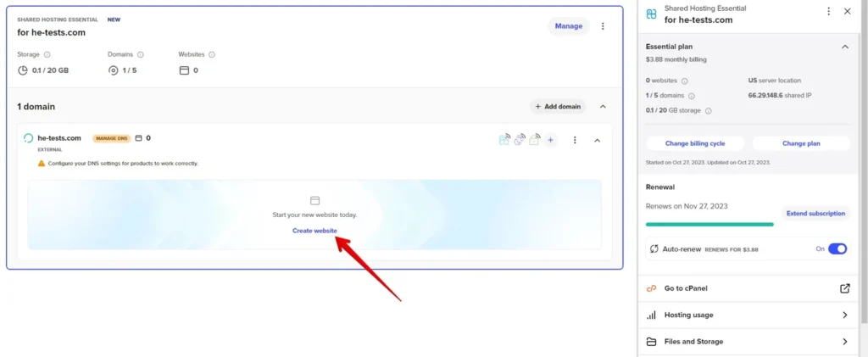Click the side panel vertical scrollbar

tap(864, 160)
